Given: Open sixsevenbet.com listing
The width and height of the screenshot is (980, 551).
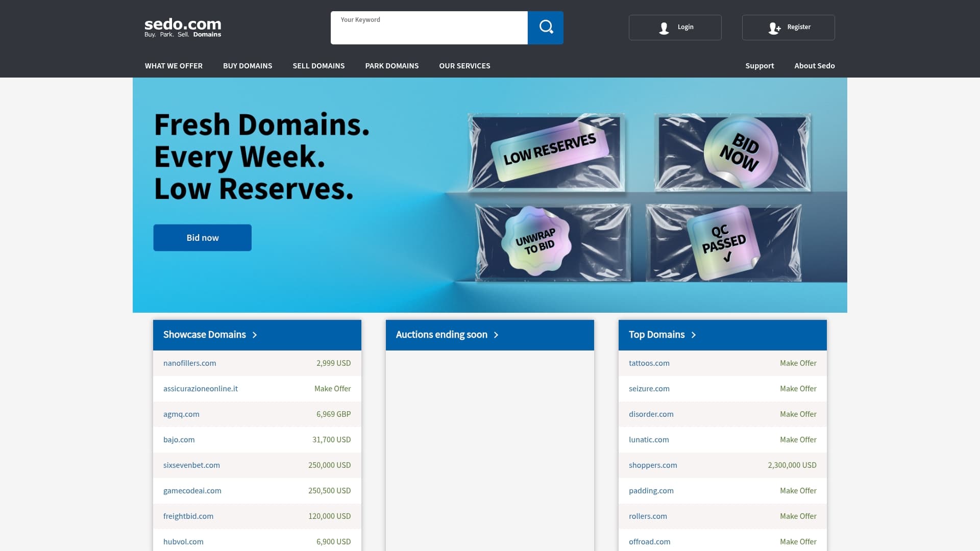Looking at the screenshot, I should 191,465.
